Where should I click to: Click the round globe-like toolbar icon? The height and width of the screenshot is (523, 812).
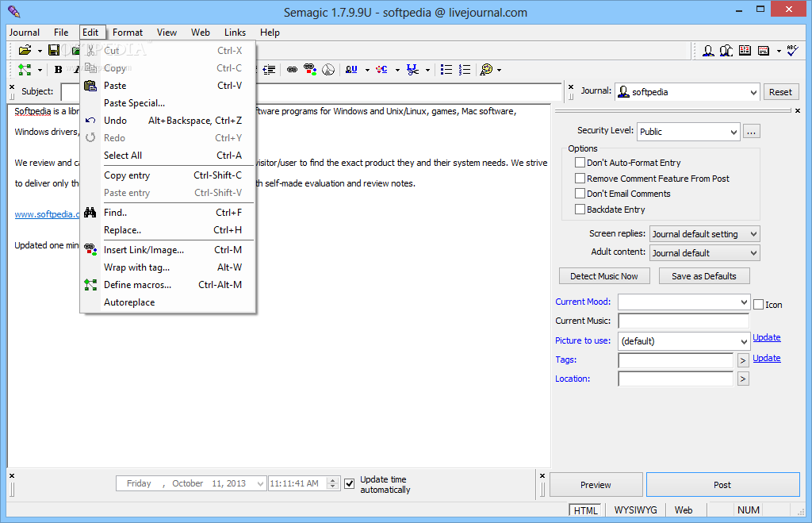pos(328,70)
